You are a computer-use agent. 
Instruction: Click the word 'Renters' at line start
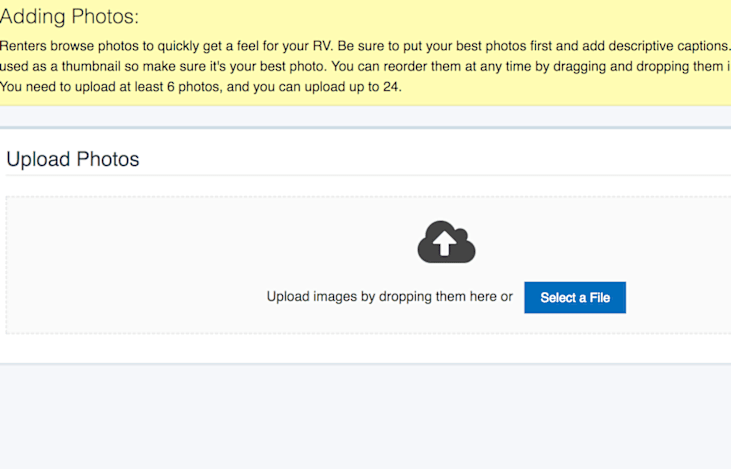pos(23,46)
